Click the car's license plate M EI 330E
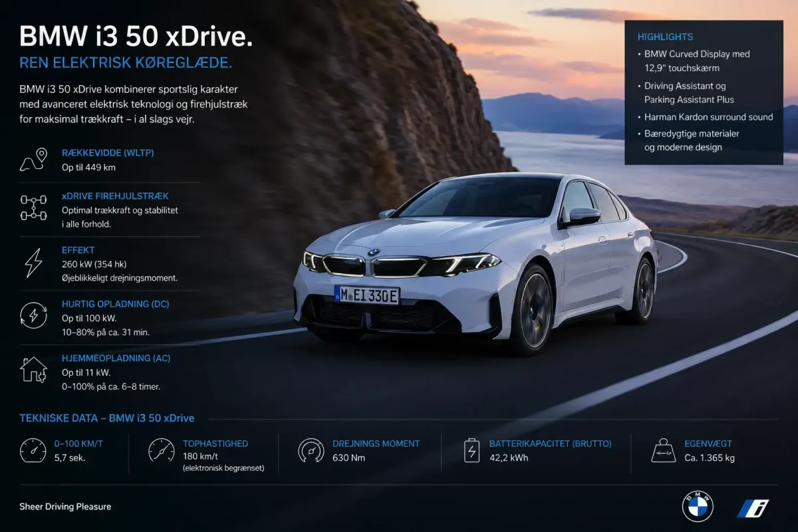Screen dimensions: 798x532 (367, 295)
